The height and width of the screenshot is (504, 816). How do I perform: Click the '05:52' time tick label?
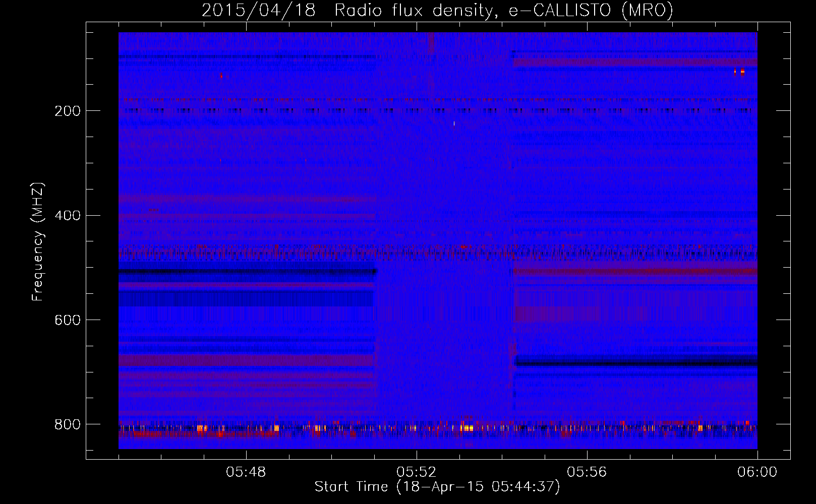pos(416,472)
